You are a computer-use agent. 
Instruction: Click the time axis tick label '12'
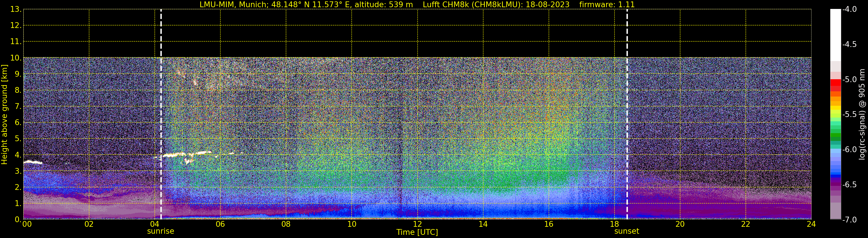click(x=417, y=224)
